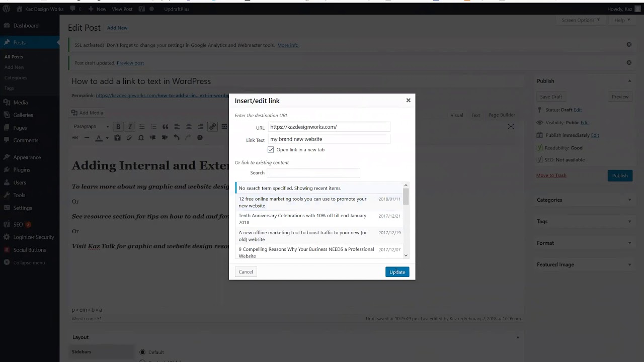Apply blockquote formatting
The width and height of the screenshot is (644, 362).
165,127
